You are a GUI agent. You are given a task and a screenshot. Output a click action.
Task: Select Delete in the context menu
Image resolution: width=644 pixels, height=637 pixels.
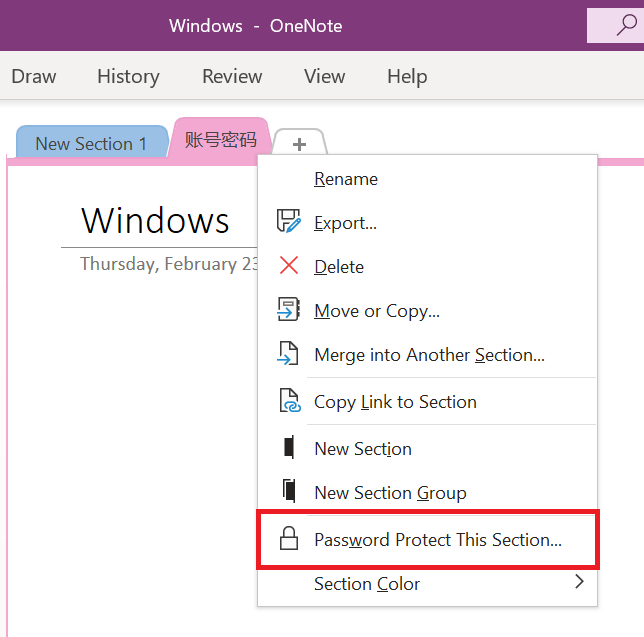(427, 267)
